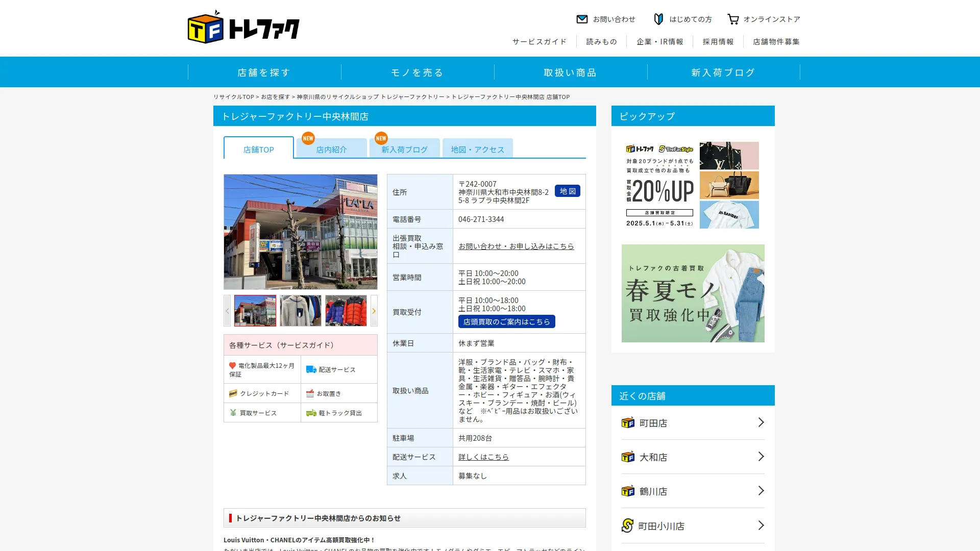Click 軽トラック貸出 service text
This screenshot has width=980, height=551.
tap(340, 413)
